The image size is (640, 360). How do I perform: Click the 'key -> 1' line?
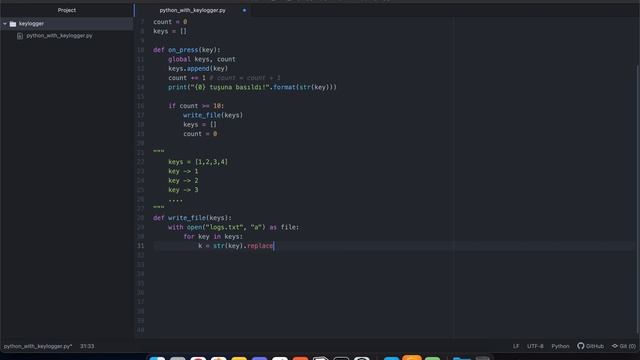(183, 171)
